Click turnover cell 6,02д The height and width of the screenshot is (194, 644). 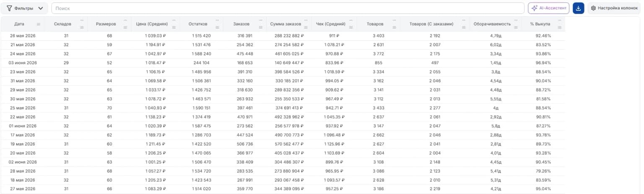click(x=496, y=45)
